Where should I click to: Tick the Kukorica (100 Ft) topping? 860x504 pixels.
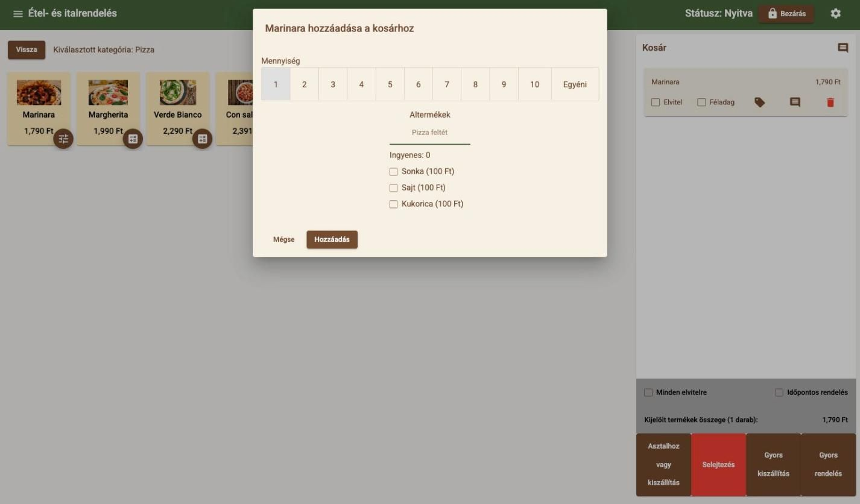tap(394, 204)
